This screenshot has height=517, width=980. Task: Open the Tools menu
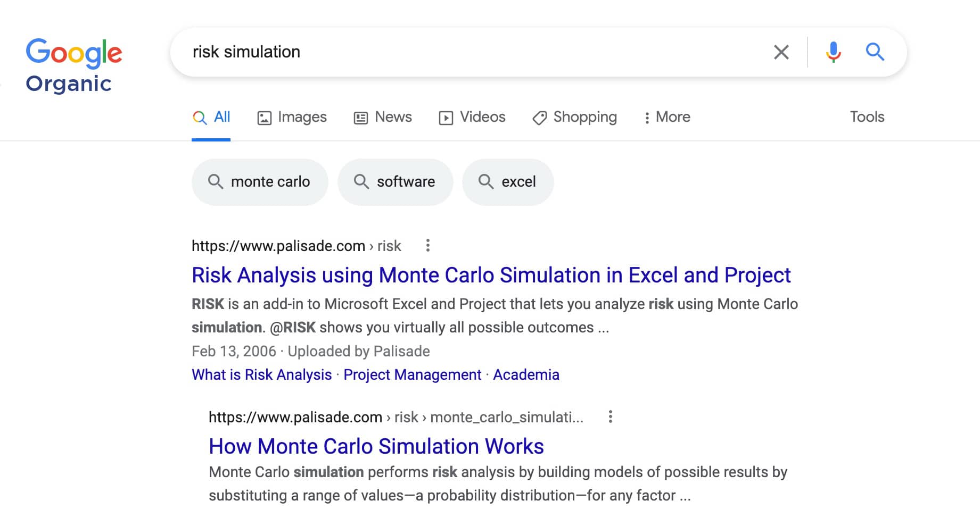(867, 117)
